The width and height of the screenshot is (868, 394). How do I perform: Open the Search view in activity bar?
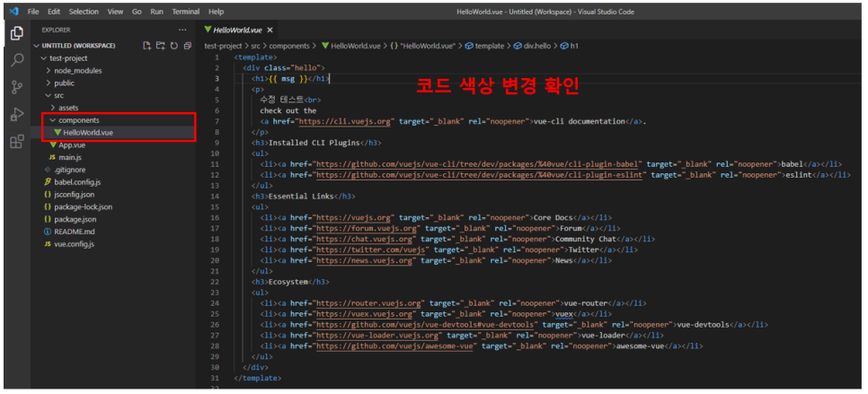point(16,59)
